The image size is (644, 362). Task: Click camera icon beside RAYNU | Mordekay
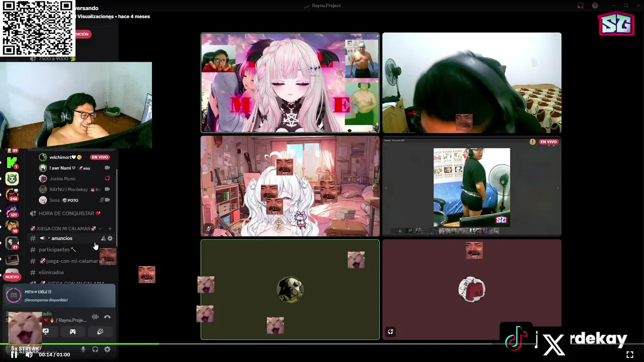click(107, 190)
